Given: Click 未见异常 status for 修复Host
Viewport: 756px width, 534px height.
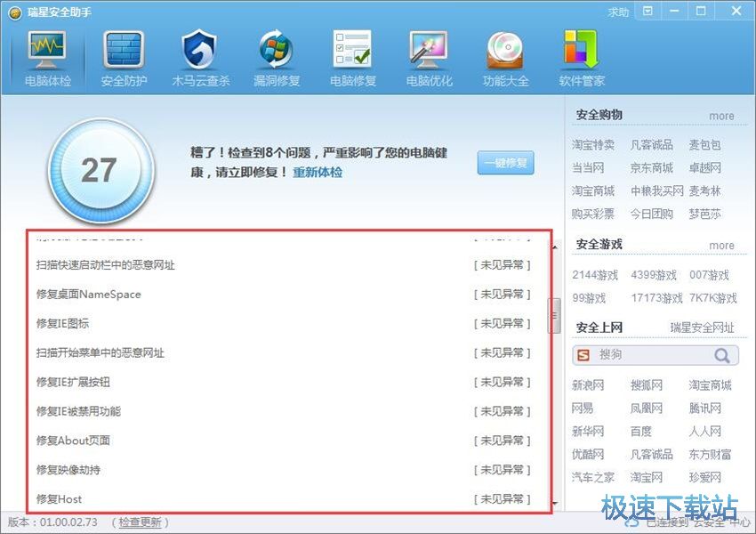Looking at the screenshot, I should pyautogui.click(x=502, y=498).
